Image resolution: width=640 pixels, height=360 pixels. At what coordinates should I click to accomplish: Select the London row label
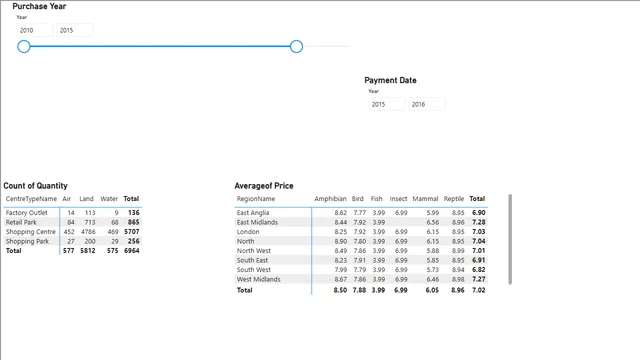pos(248,231)
